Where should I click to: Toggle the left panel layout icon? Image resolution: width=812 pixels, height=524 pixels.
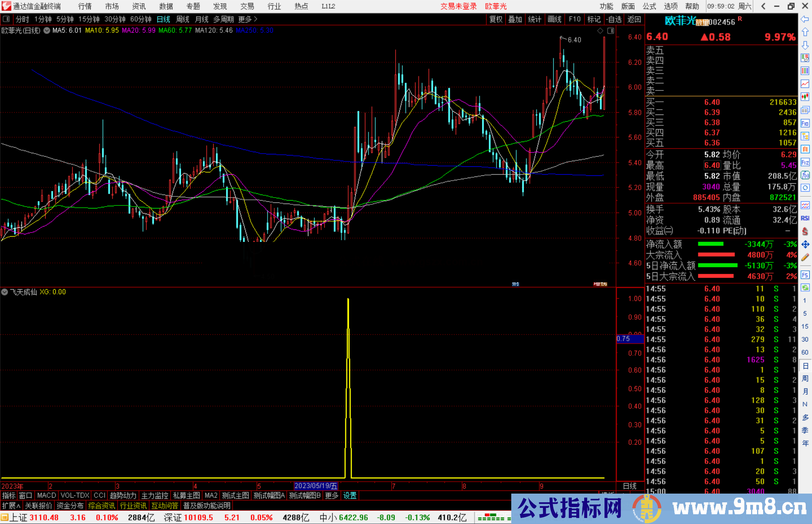click(x=6, y=19)
